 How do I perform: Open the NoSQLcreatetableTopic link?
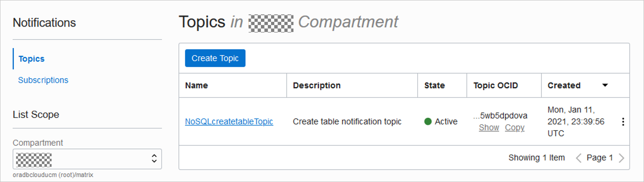point(229,122)
